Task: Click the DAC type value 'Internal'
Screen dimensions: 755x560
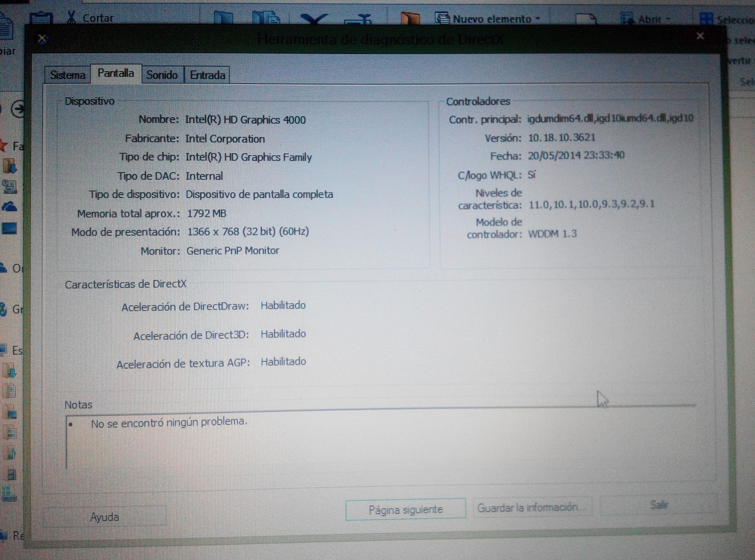Action: pyautogui.click(x=204, y=176)
